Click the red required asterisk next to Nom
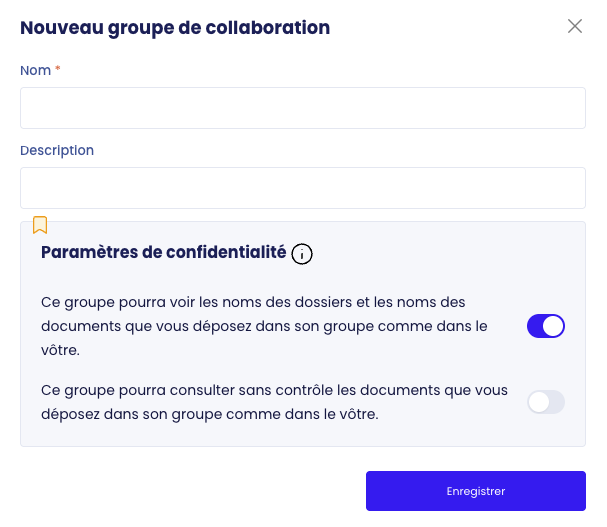The image size is (607, 527). click(x=58, y=69)
